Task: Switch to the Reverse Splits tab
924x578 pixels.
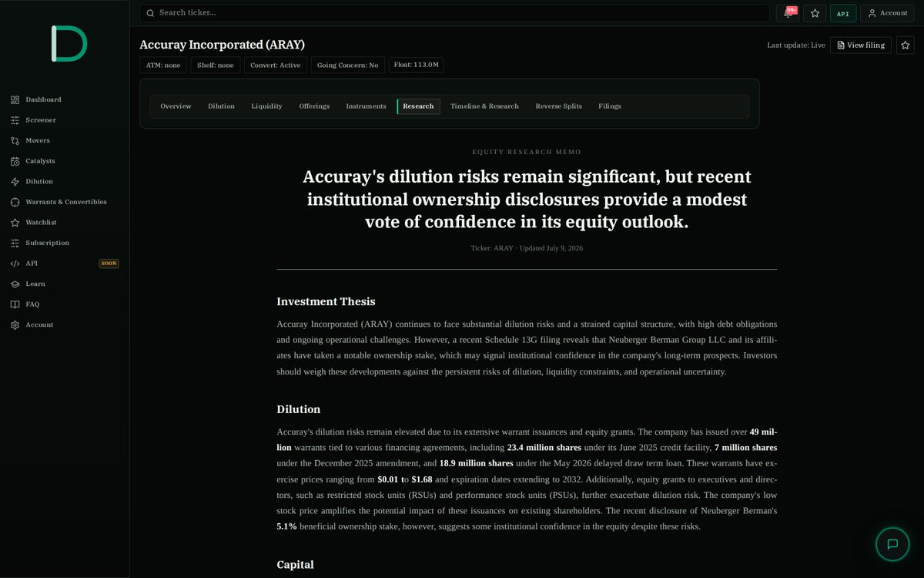Action: click(x=558, y=106)
